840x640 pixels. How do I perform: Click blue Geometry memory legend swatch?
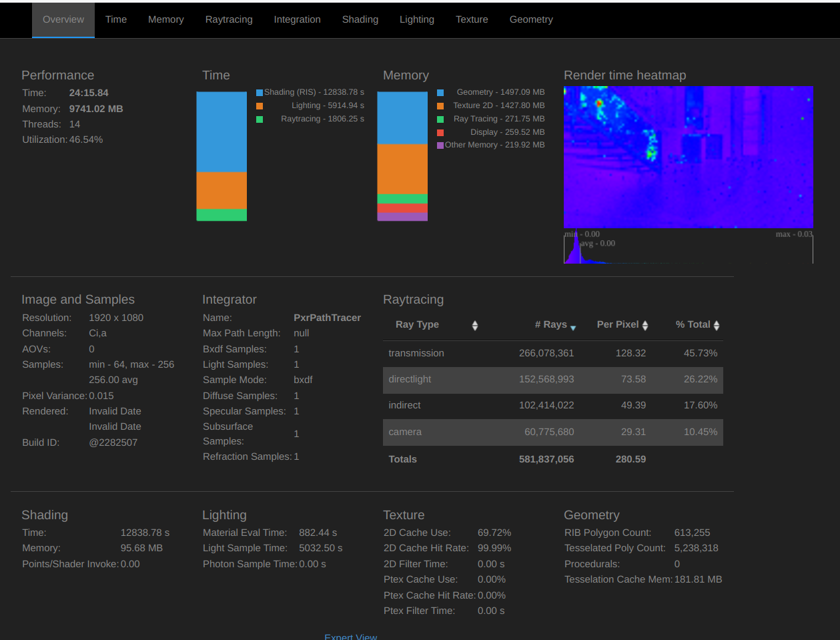pos(440,93)
